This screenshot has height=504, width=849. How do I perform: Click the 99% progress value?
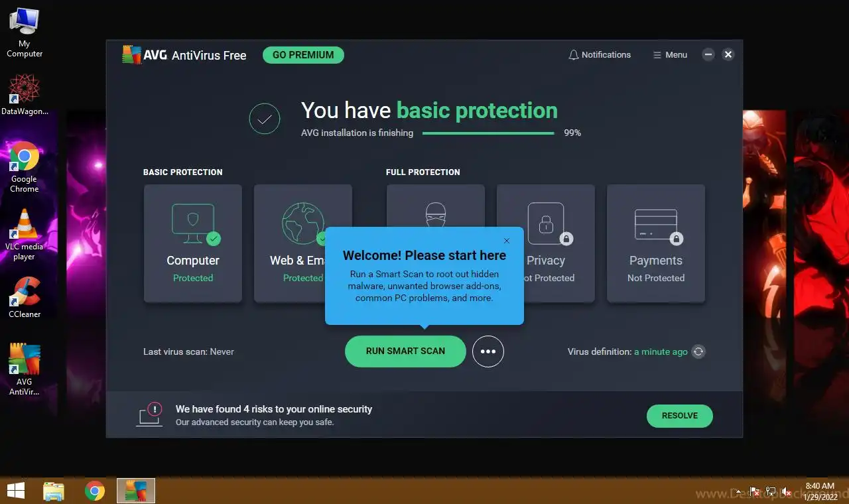pos(572,133)
